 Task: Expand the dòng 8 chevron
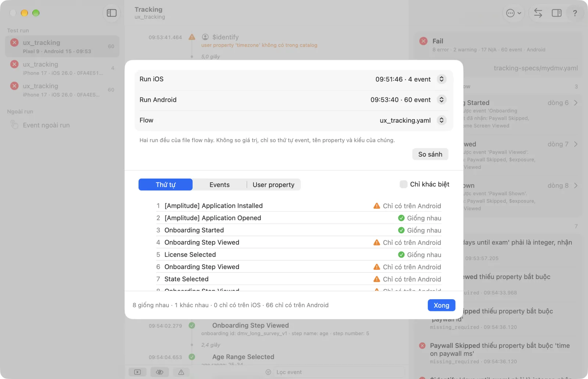(x=576, y=186)
